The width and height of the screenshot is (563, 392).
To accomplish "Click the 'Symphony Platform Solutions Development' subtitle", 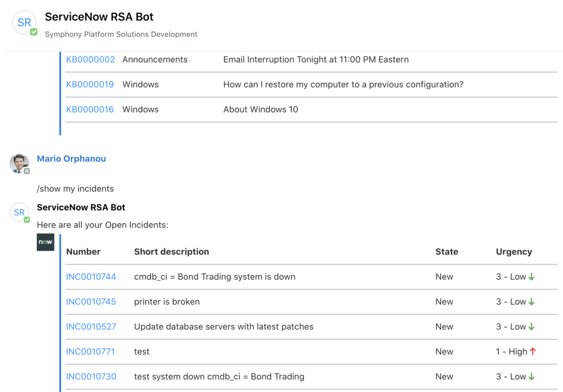I will coord(121,35).
